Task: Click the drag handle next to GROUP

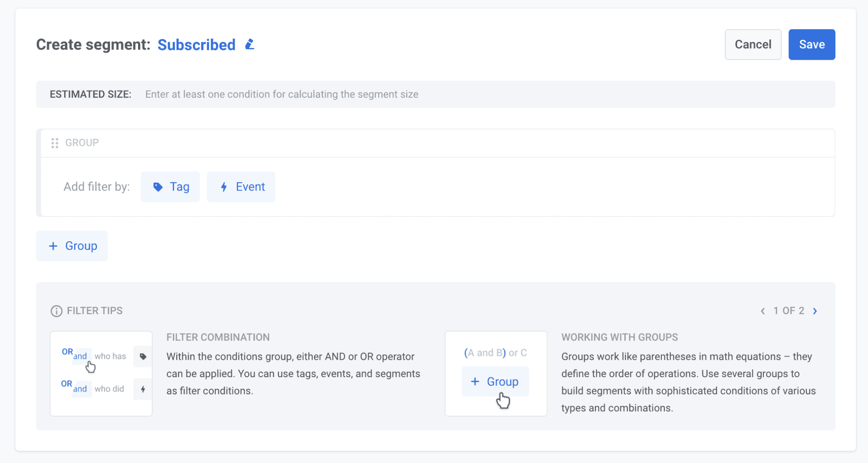Action: [55, 143]
